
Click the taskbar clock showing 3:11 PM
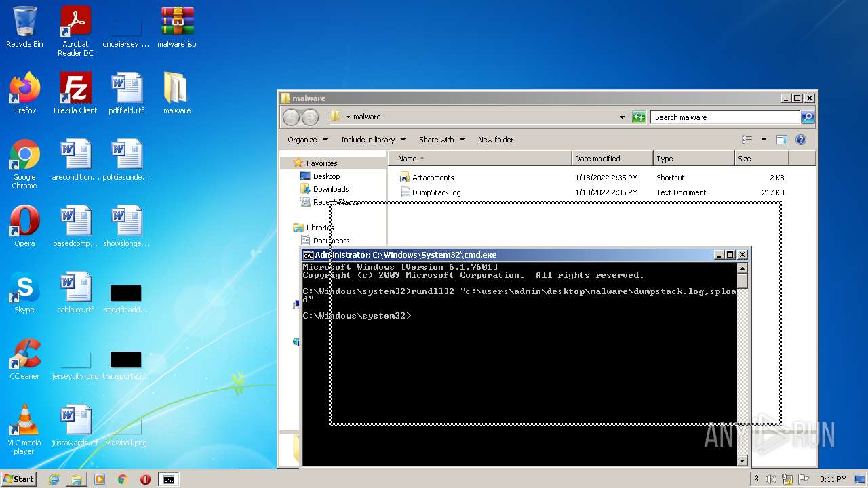(x=833, y=479)
